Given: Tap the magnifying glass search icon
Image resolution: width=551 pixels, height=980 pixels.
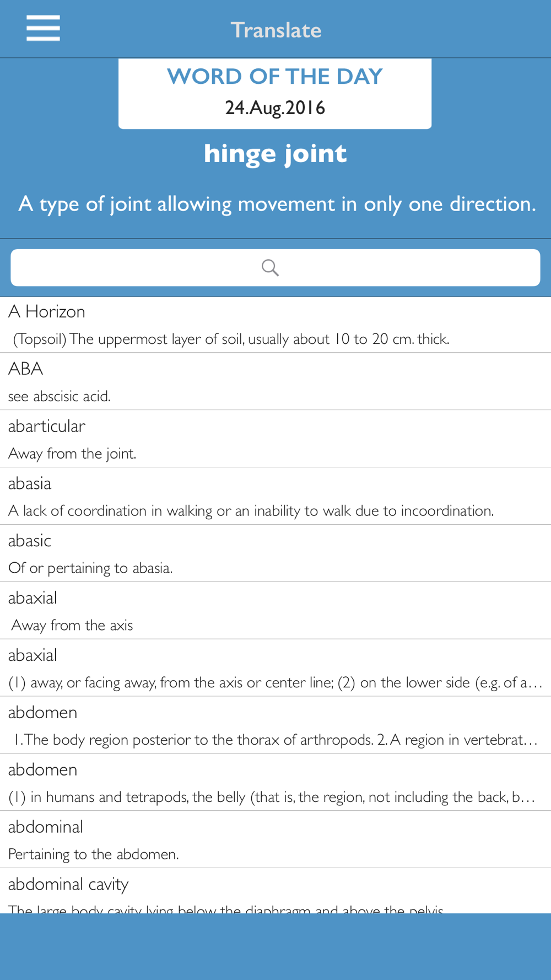Looking at the screenshot, I should 270,267.
